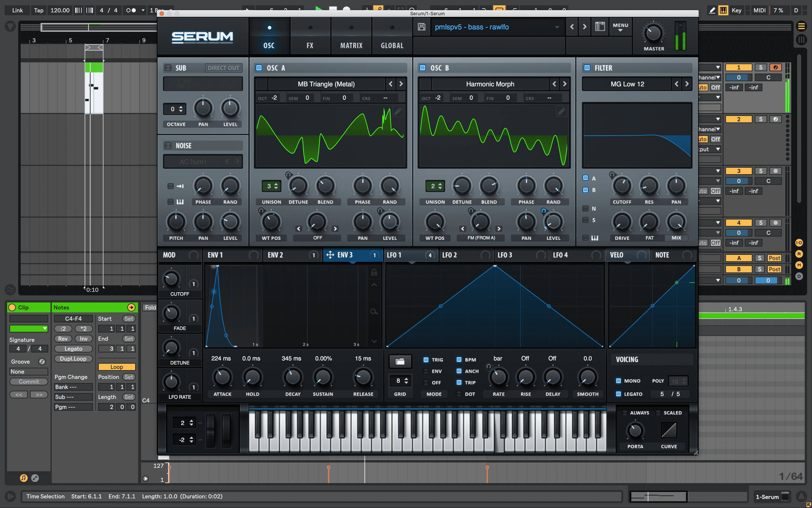The width and height of the screenshot is (812, 508).
Task: Click the note preview play icon in velocity lane
Action: [x=145, y=478]
